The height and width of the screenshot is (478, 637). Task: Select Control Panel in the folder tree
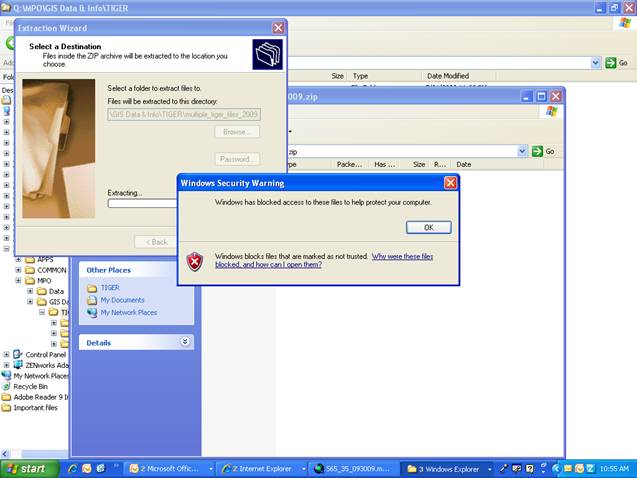pos(46,355)
